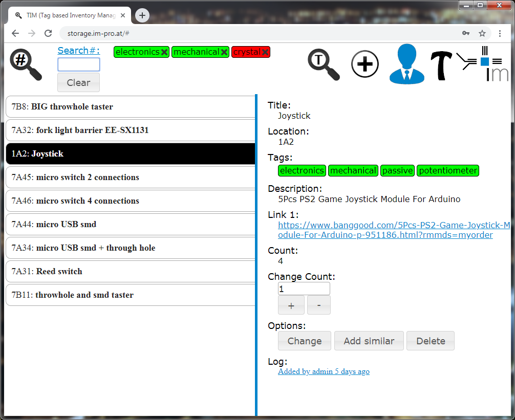515x420 pixels.
Task: Click the Clear button
Action: pyautogui.click(x=78, y=82)
